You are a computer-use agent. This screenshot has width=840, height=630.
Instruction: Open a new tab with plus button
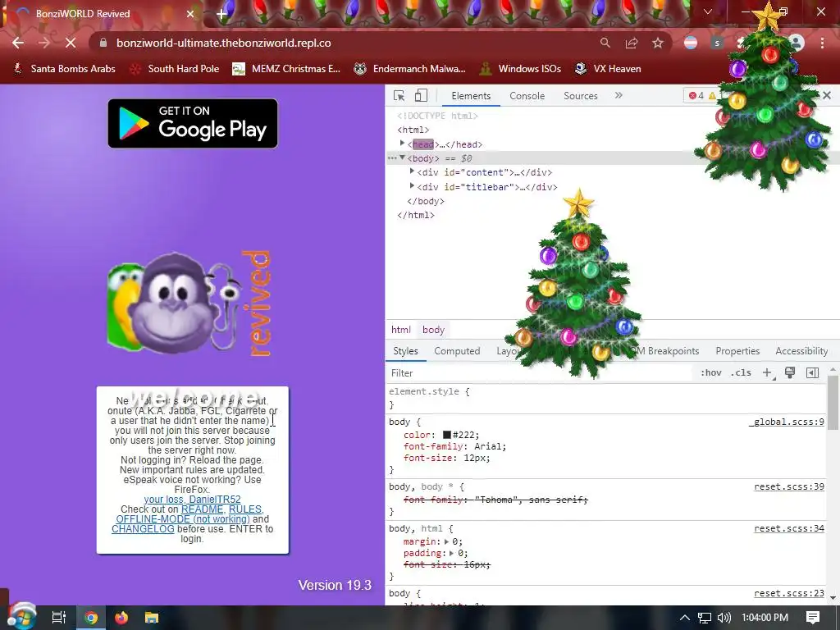click(x=221, y=15)
